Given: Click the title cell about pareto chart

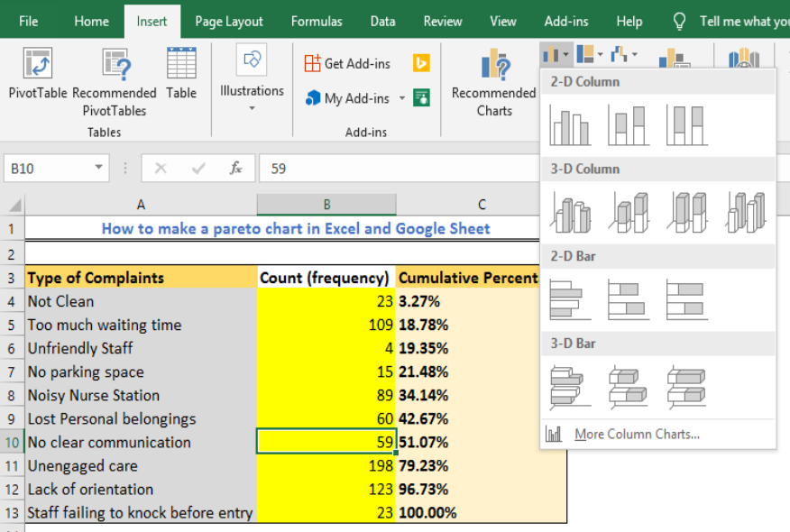Looking at the screenshot, I should (296, 229).
